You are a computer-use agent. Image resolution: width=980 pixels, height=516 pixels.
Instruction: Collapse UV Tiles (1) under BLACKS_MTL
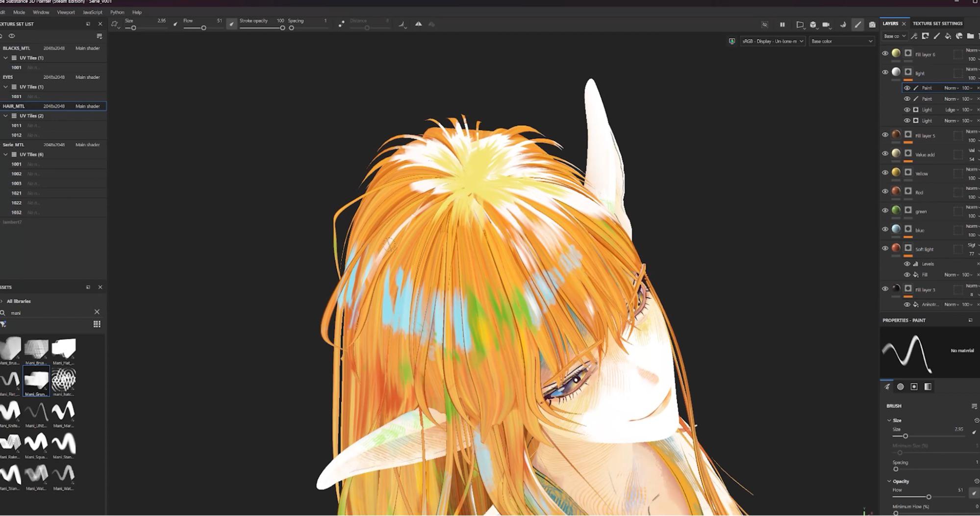point(5,58)
